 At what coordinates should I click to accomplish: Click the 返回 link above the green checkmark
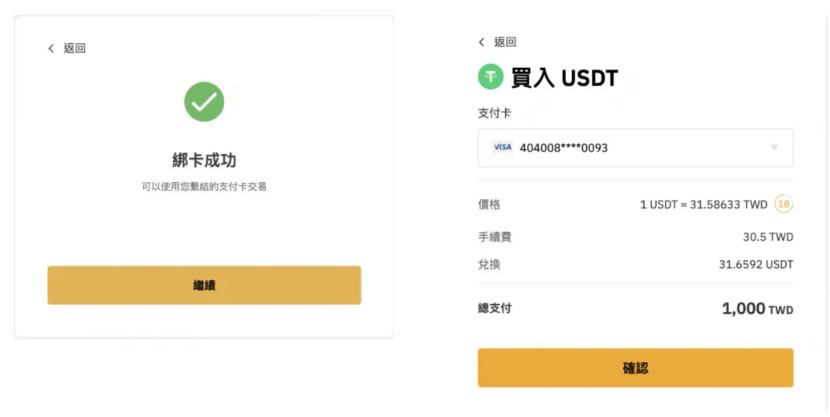pos(74,48)
